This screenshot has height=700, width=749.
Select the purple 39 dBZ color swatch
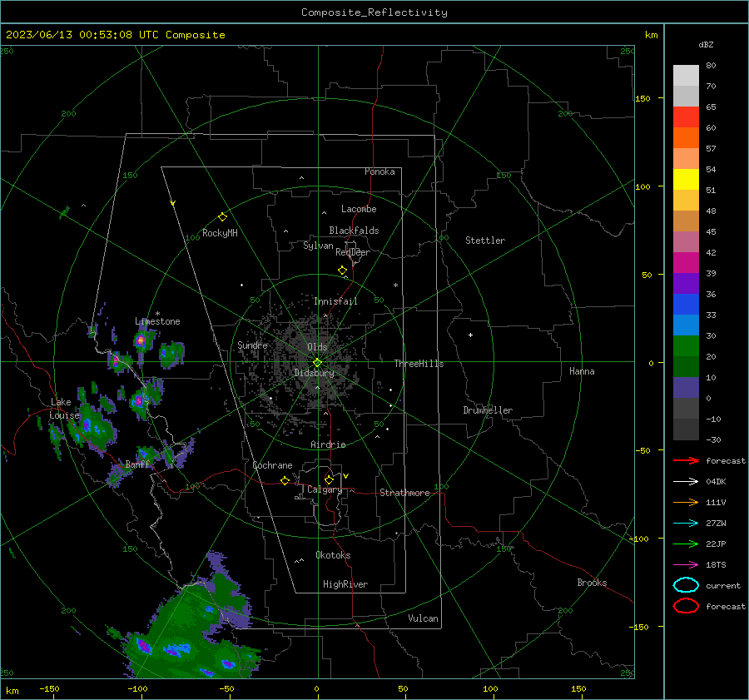tap(686, 283)
